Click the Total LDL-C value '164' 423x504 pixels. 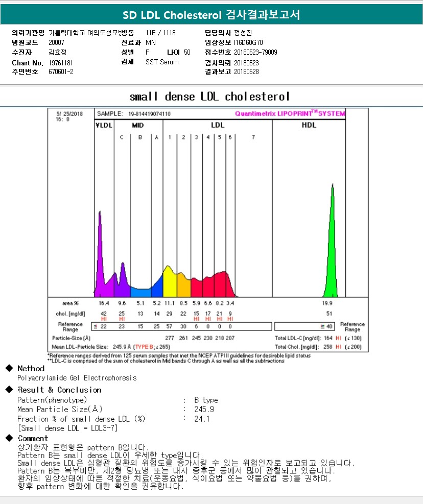tap(328, 338)
